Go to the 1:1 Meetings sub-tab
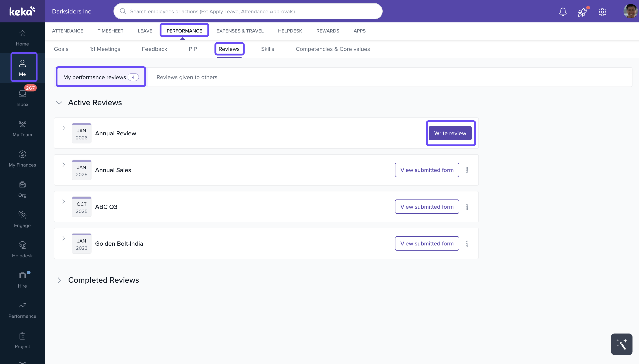 coord(105,49)
